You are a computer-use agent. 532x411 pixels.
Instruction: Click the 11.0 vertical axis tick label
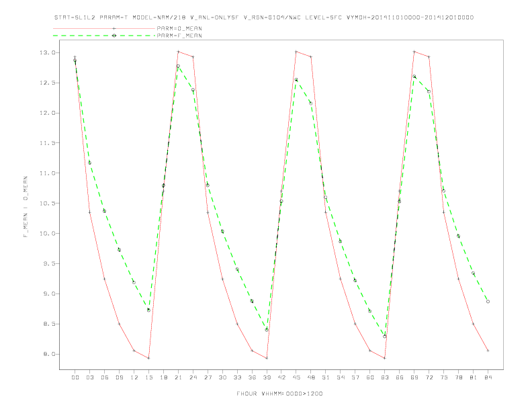coord(47,173)
